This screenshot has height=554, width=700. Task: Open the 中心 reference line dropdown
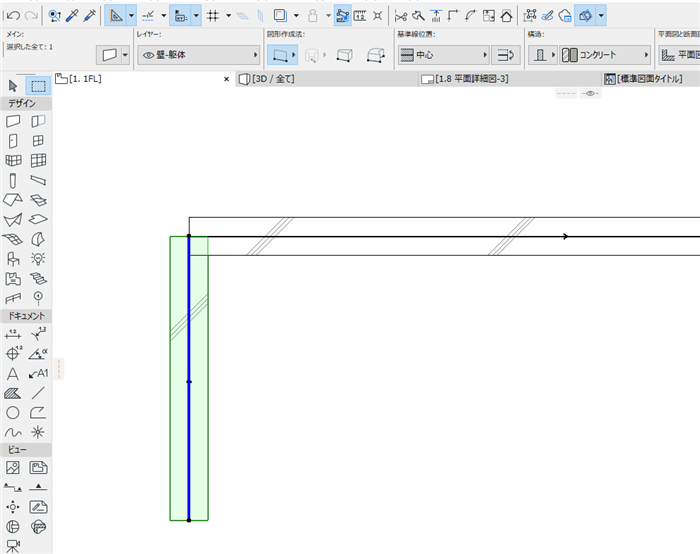tap(444, 55)
